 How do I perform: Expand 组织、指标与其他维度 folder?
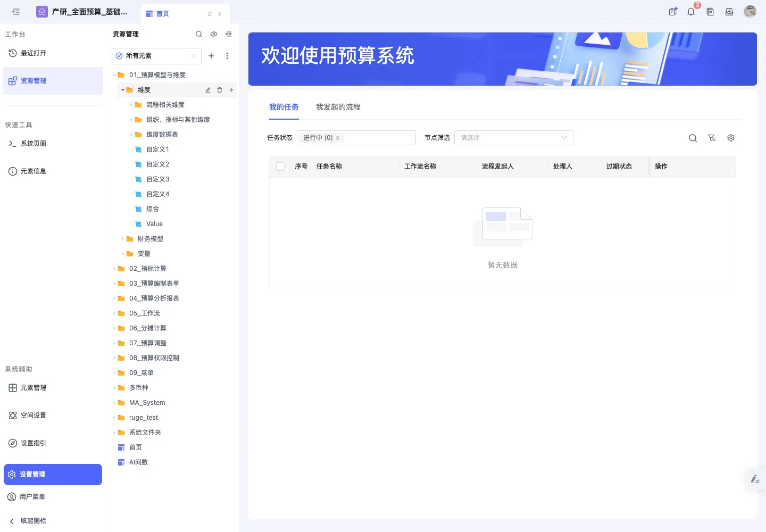[x=131, y=120]
